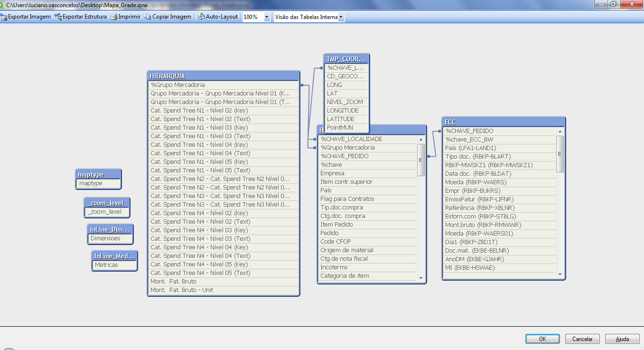Select the InLine_Dim... table header

[x=110, y=230]
